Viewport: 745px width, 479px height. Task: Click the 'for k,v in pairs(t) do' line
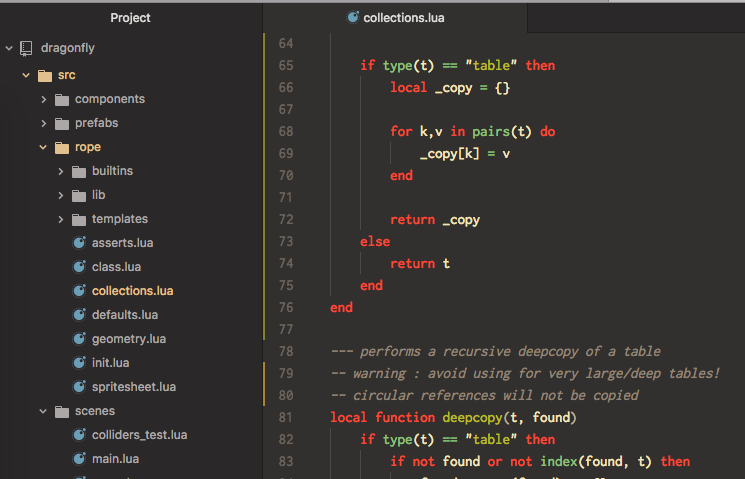pyautogui.click(x=473, y=132)
